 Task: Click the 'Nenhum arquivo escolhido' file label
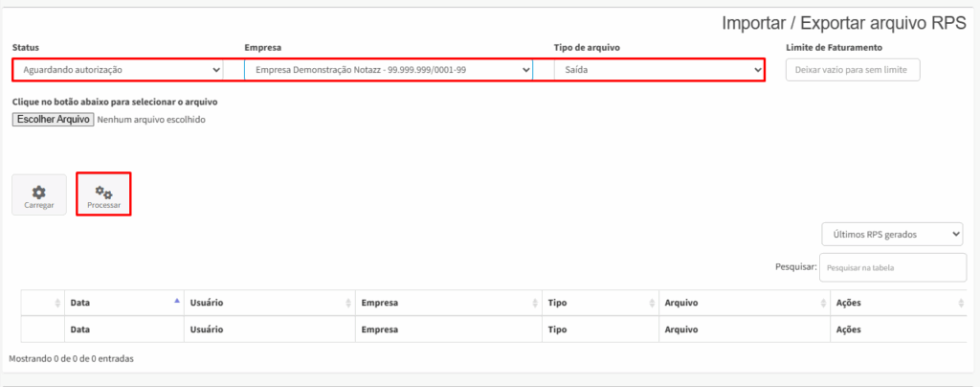click(151, 120)
